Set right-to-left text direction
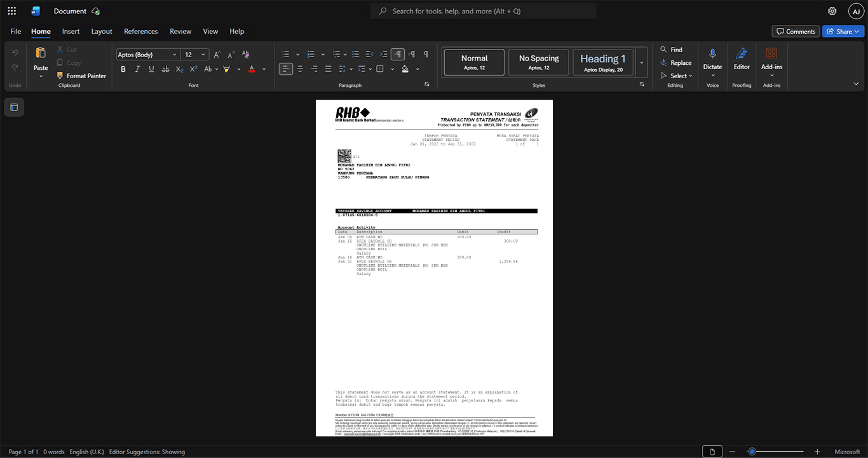 click(x=412, y=55)
